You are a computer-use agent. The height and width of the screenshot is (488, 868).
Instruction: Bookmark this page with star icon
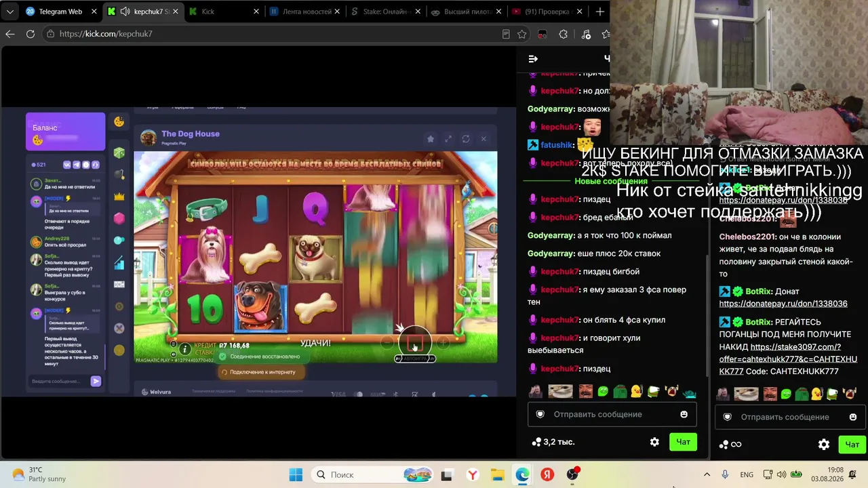click(x=521, y=34)
